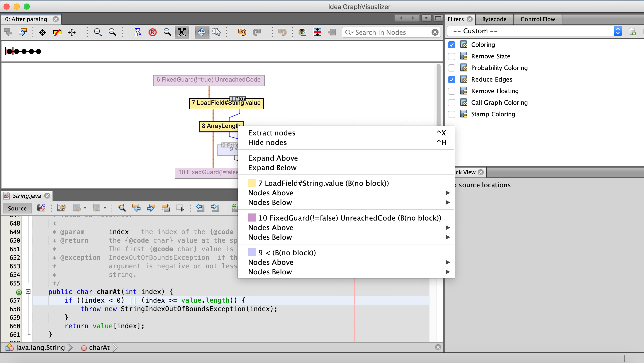Toggle the Coloring filter checkbox
644x363 pixels.
point(452,44)
